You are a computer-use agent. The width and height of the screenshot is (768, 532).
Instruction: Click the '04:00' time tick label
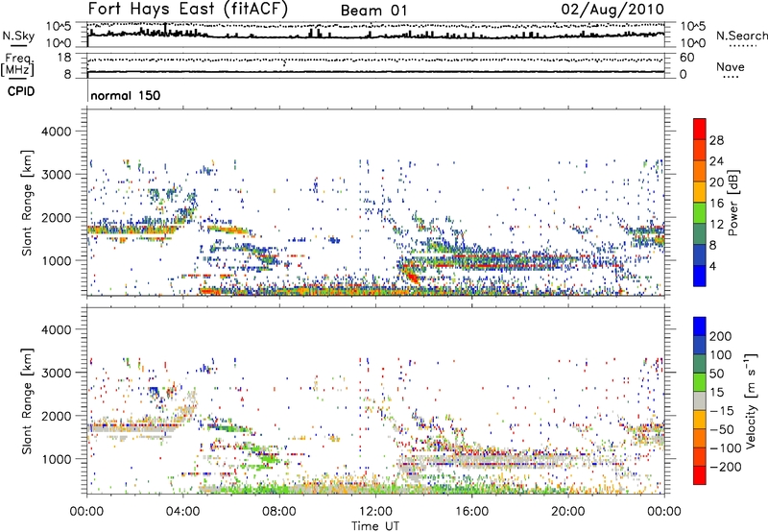pos(182,512)
